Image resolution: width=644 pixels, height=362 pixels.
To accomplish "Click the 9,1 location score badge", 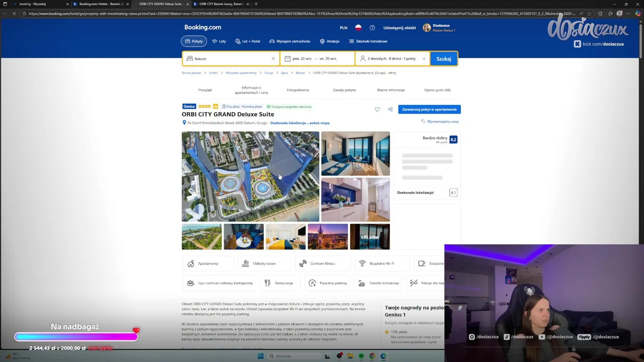I will [453, 193].
